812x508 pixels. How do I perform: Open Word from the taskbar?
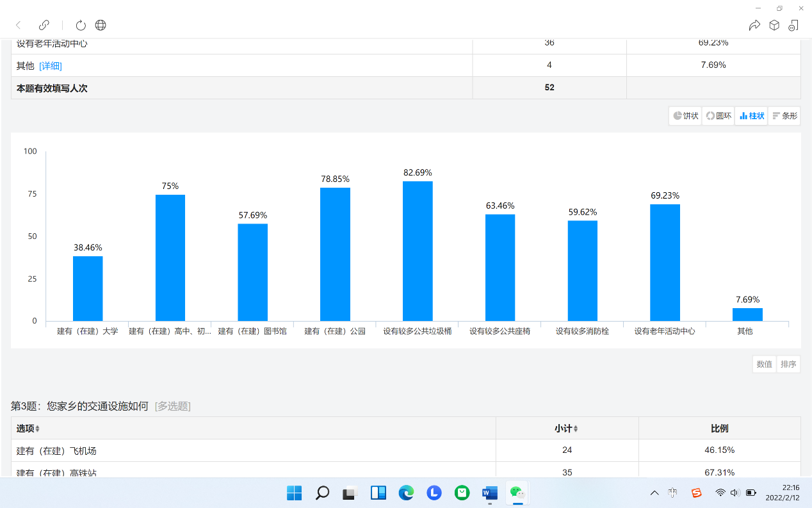pos(490,493)
